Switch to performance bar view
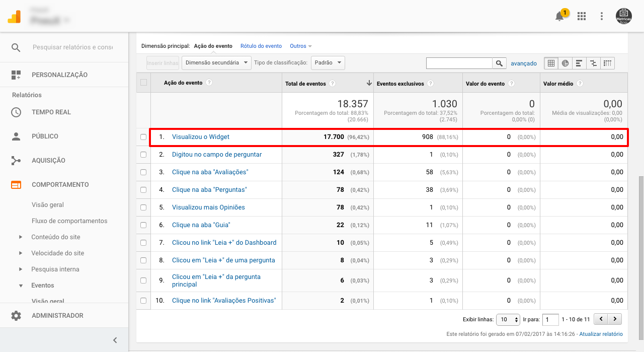This screenshot has height=352, width=644. [x=579, y=63]
